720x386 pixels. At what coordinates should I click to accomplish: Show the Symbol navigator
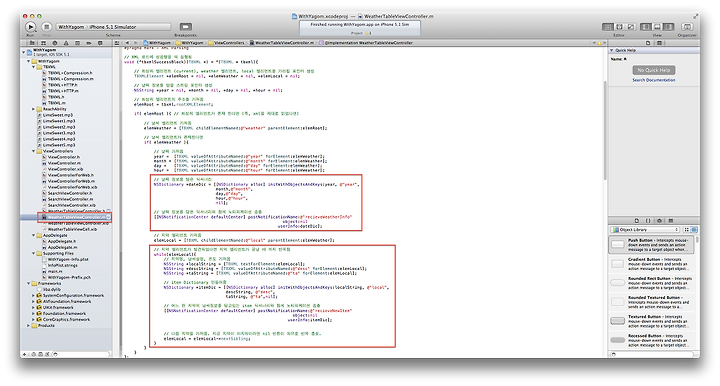click(43, 43)
